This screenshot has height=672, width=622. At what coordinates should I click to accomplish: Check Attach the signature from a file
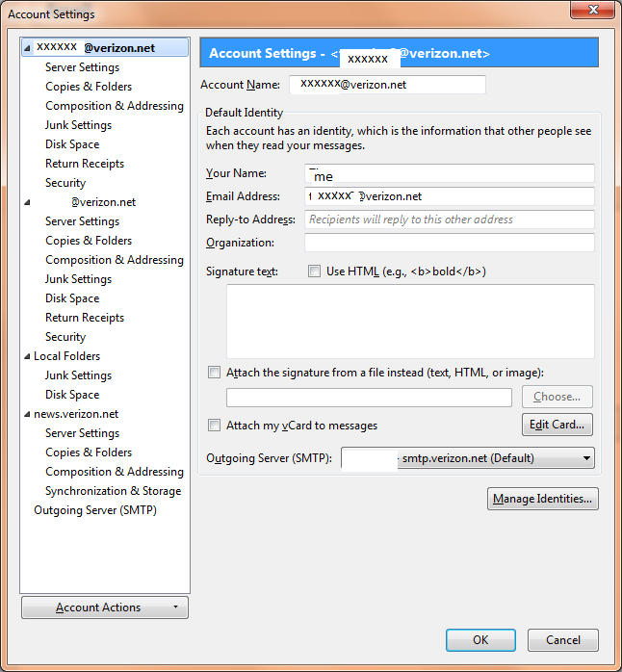pyautogui.click(x=214, y=372)
